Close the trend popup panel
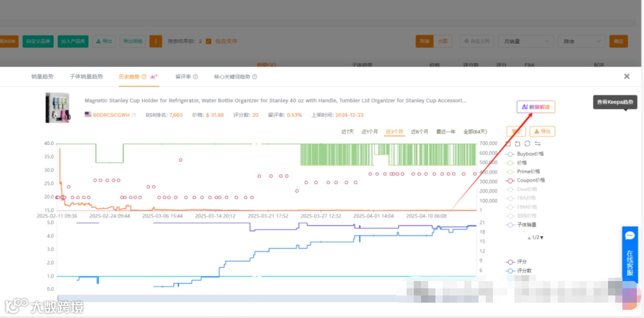644x318 pixels. (627, 76)
